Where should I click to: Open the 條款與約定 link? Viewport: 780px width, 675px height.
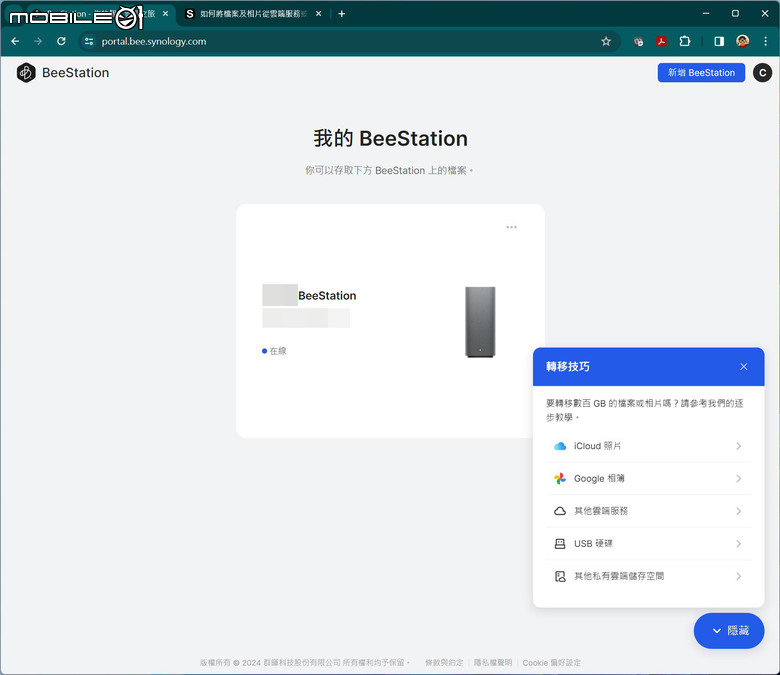click(x=444, y=663)
